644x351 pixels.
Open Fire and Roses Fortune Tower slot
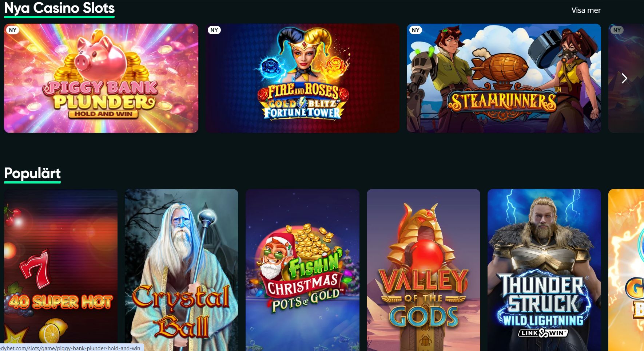click(302, 78)
